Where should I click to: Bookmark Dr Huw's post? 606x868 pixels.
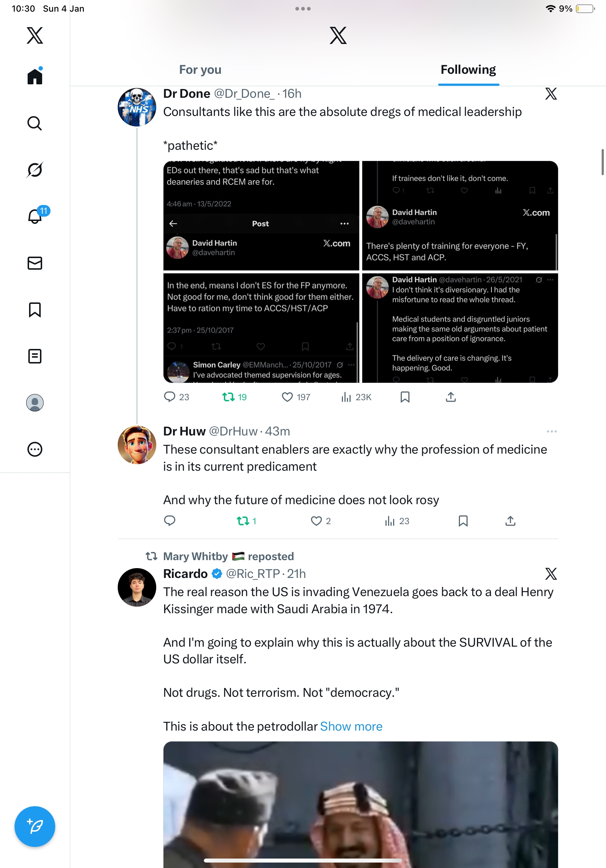tap(463, 521)
